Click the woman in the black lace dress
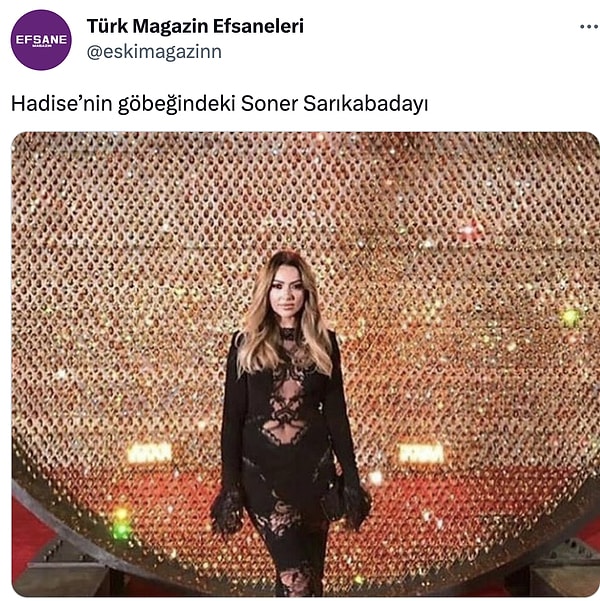 click(x=289, y=422)
